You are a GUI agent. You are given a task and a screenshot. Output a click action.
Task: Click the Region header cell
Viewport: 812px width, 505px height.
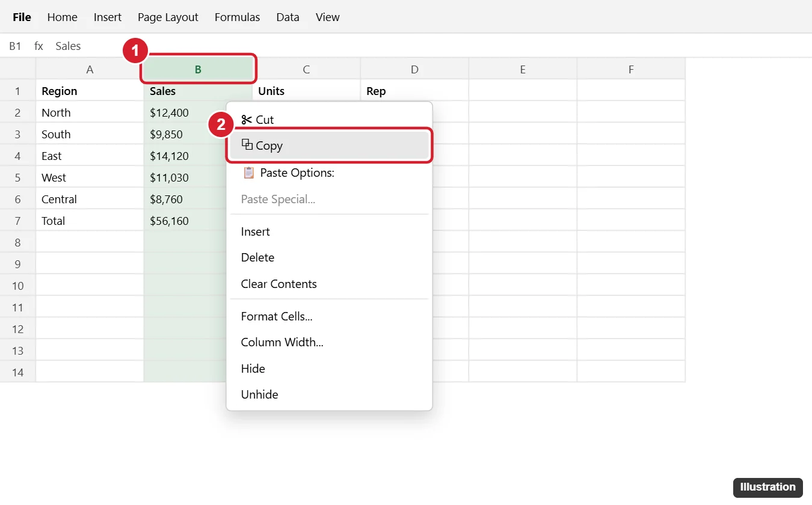[x=90, y=91]
